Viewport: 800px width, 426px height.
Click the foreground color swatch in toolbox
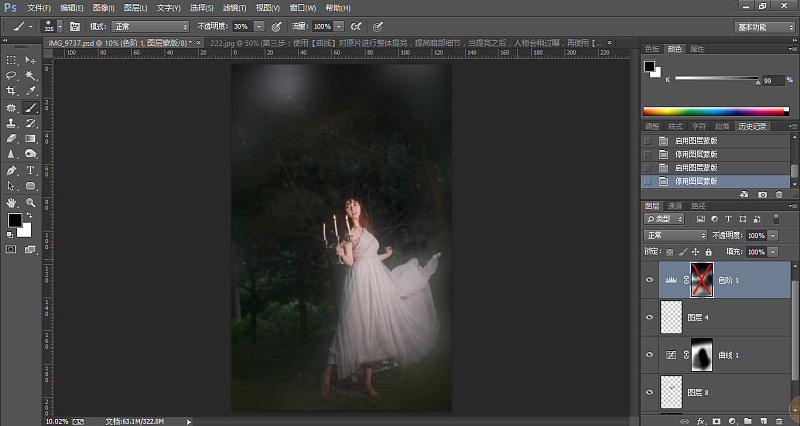pos(14,220)
